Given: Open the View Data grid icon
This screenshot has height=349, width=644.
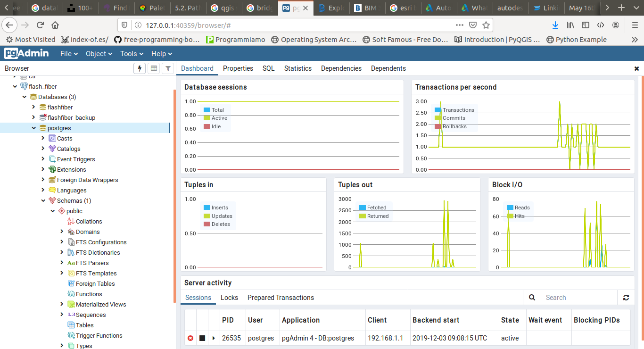Looking at the screenshot, I should tap(154, 69).
